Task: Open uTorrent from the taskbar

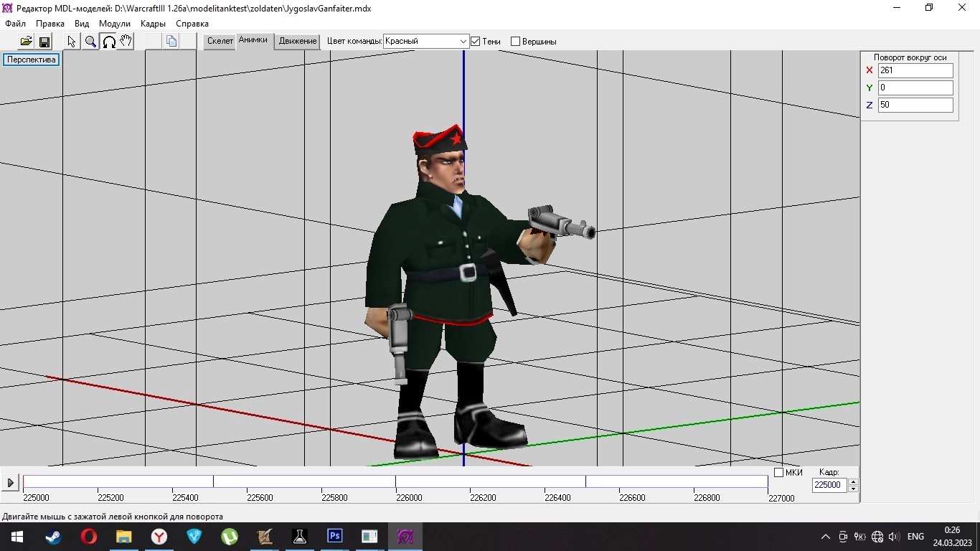Action: [x=230, y=537]
